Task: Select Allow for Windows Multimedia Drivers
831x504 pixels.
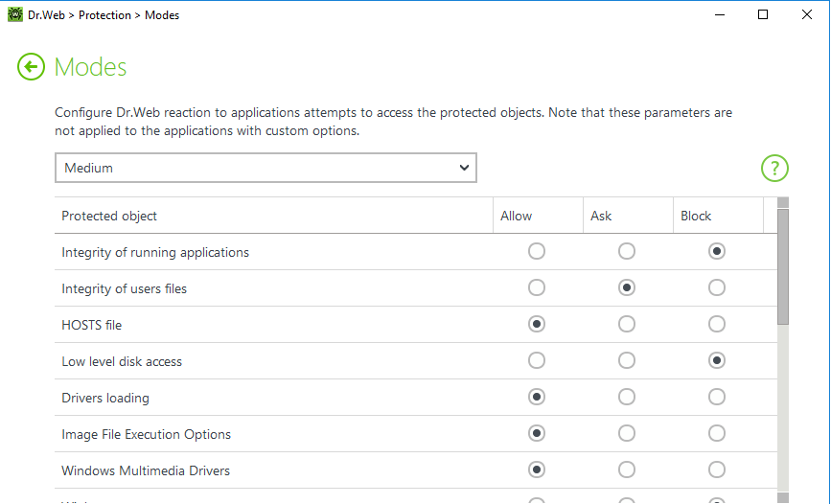Action: 537,470
